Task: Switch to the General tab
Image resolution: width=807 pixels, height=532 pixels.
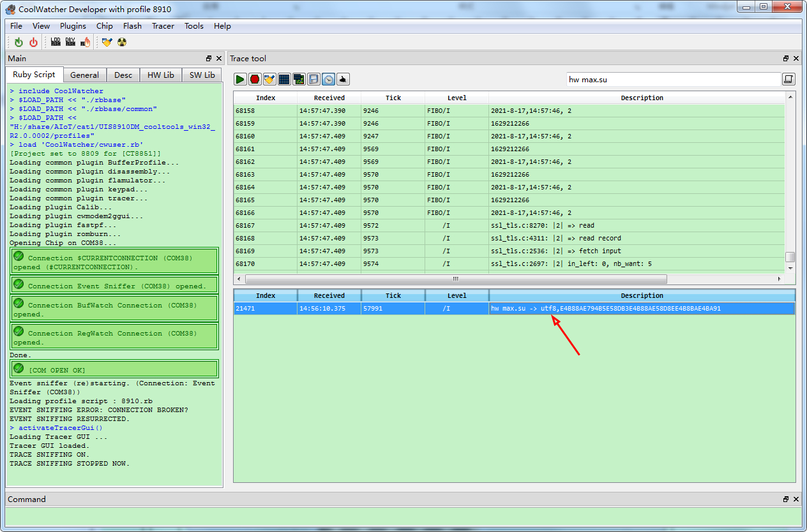Action: pyautogui.click(x=85, y=75)
